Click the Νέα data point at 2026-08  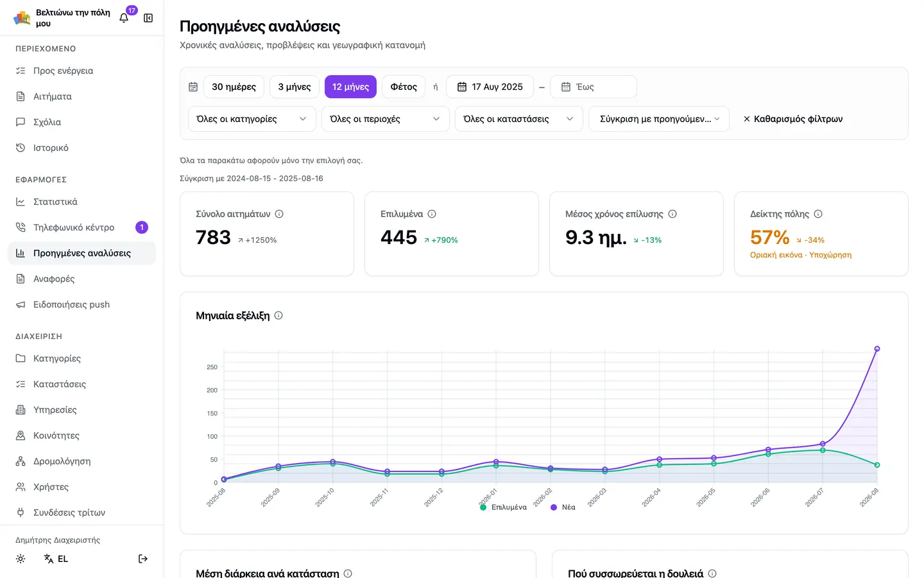pos(877,349)
